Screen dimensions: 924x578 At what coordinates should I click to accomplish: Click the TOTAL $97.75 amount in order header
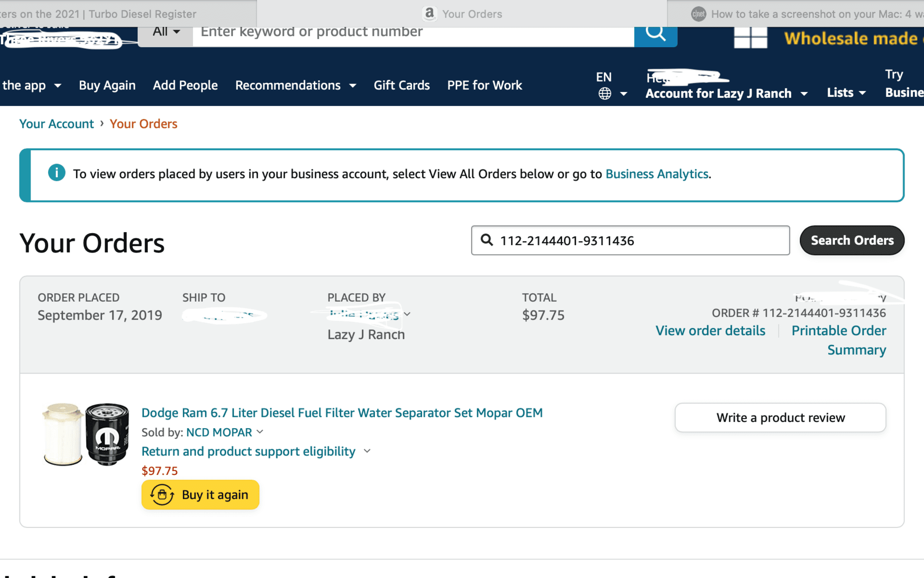click(x=543, y=315)
